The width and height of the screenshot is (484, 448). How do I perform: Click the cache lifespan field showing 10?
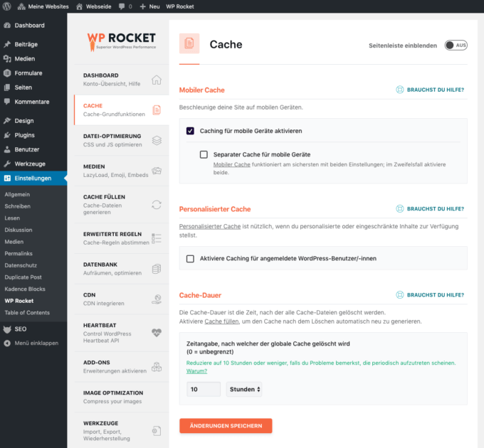click(x=204, y=390)
